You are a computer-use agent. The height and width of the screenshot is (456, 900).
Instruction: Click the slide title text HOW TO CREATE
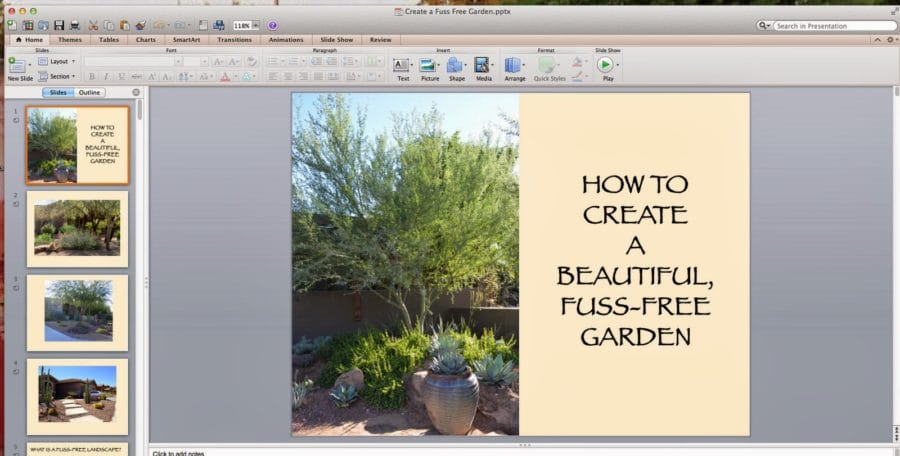(634, 200)
